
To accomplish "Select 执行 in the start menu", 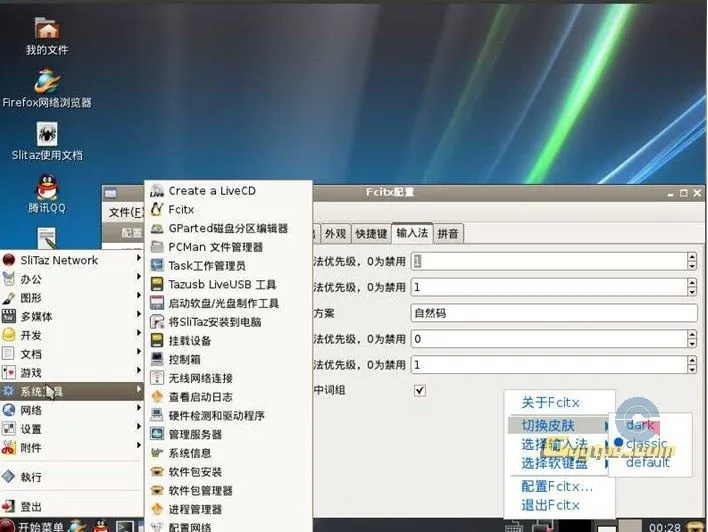I will pyautogui.click(x=71, y=477).
